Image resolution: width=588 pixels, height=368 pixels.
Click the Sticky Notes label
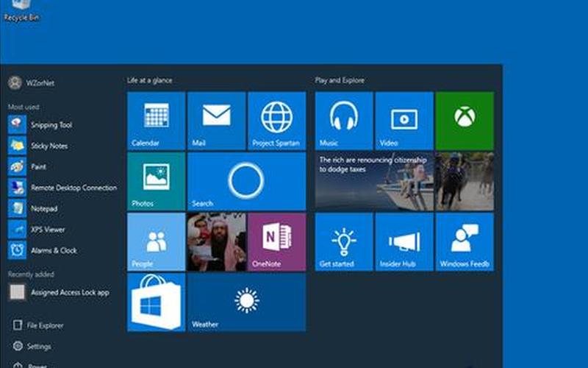49,146
